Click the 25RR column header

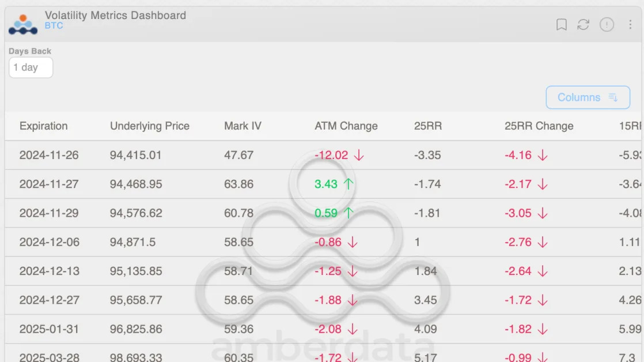pos(428,126)
